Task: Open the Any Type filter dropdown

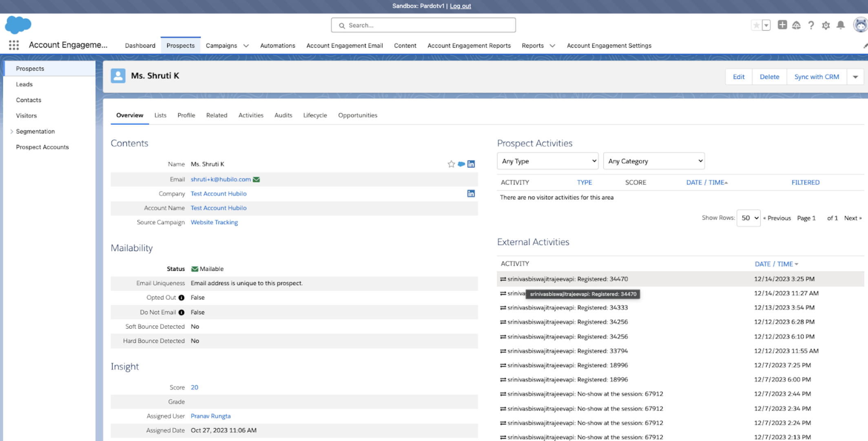Action: pyautogui.click(x=547, y=161)
